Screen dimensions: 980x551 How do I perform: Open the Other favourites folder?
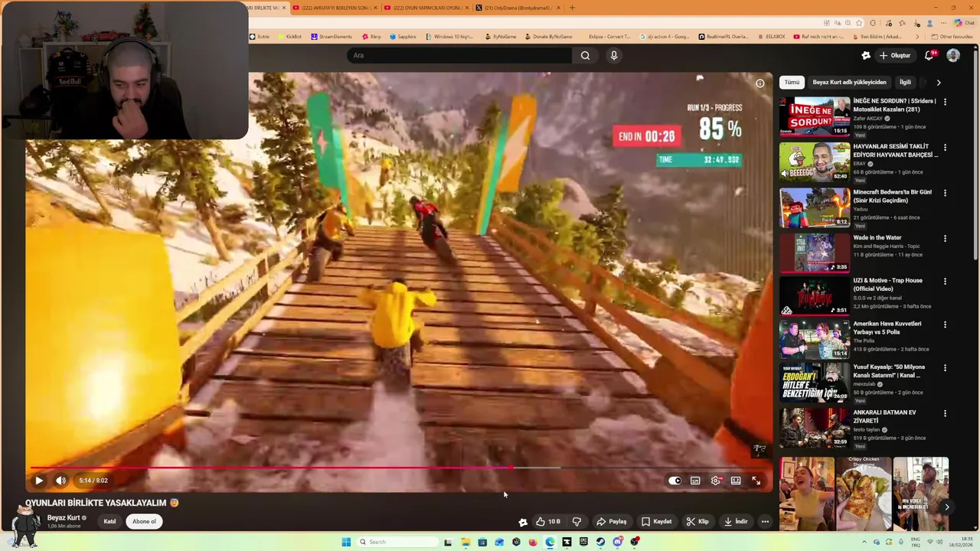click(x=953, y=37)
